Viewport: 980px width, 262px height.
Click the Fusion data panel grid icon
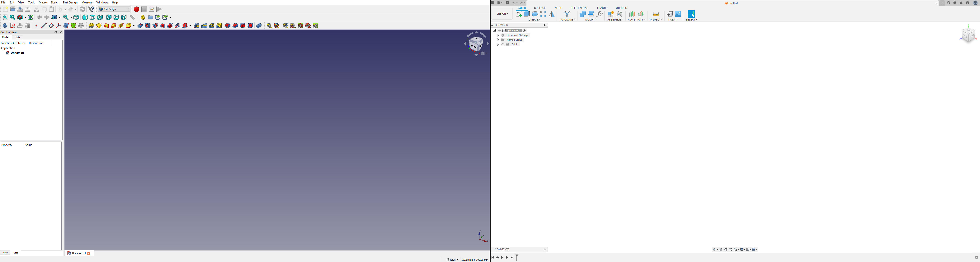coord(493,3)
